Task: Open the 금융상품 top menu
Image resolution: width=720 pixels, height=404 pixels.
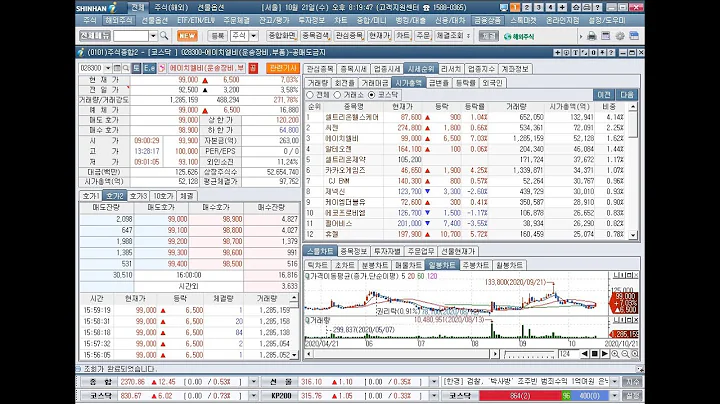Action: tap(488, 20)
